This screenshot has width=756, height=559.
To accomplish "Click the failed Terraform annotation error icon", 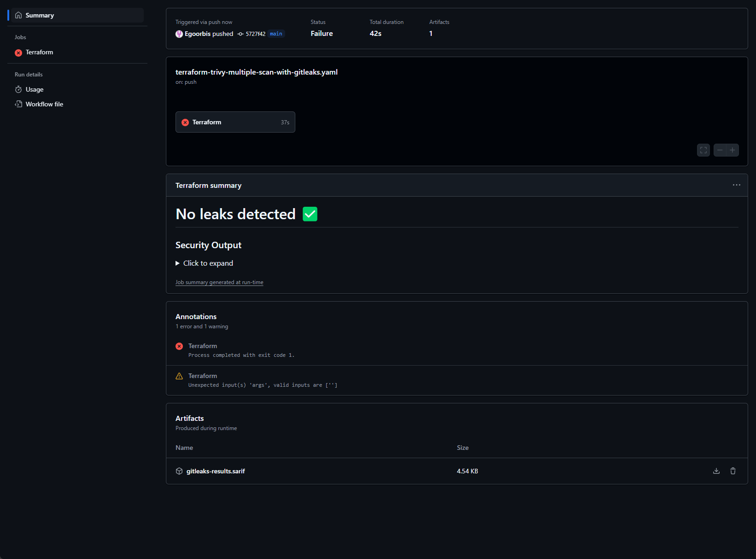I will [179, 346].
